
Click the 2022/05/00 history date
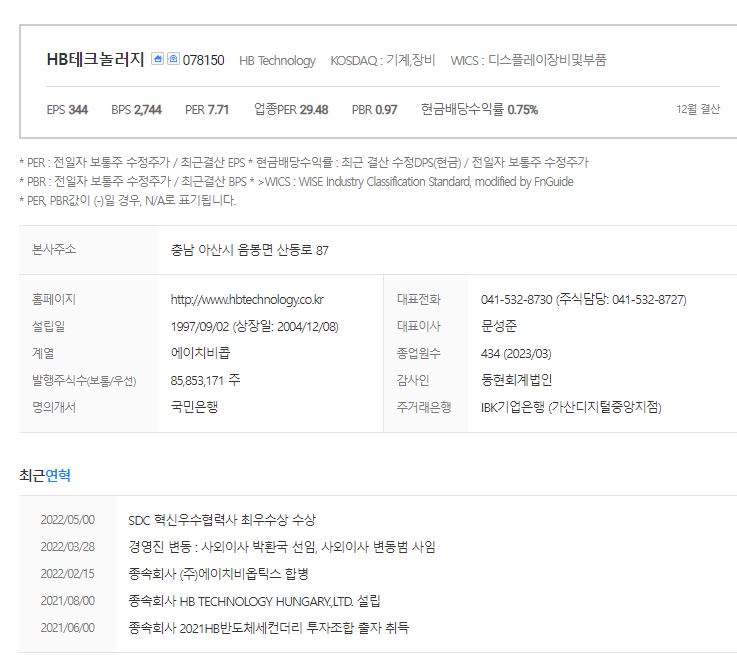68,519
